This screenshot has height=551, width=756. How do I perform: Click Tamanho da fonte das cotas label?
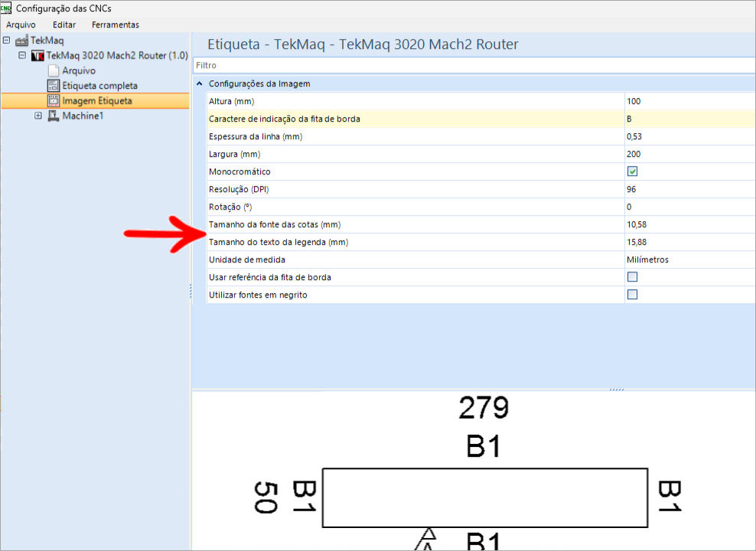[275, 224]
